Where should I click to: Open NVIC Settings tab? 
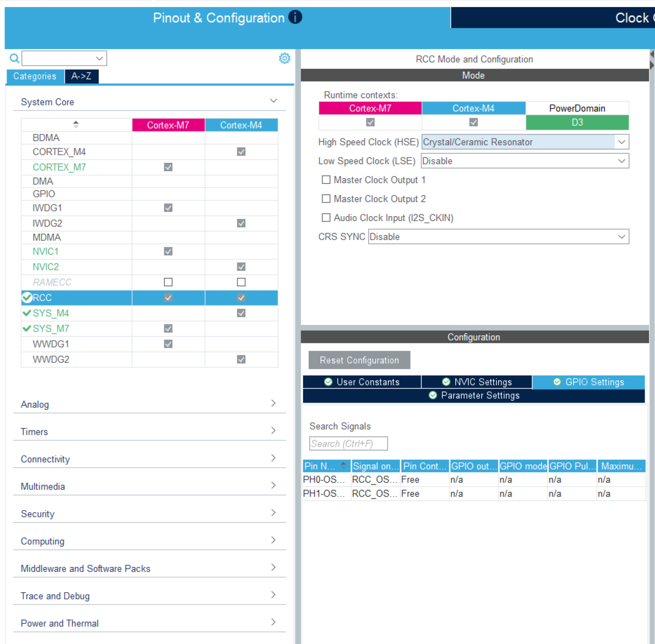[477, 382]
